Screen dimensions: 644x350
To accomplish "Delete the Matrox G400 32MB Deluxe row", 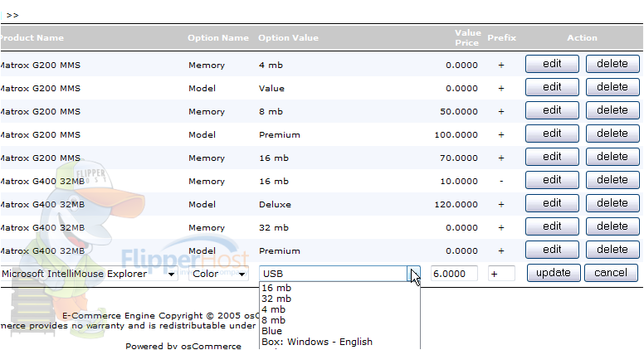I will pos(612,203).
